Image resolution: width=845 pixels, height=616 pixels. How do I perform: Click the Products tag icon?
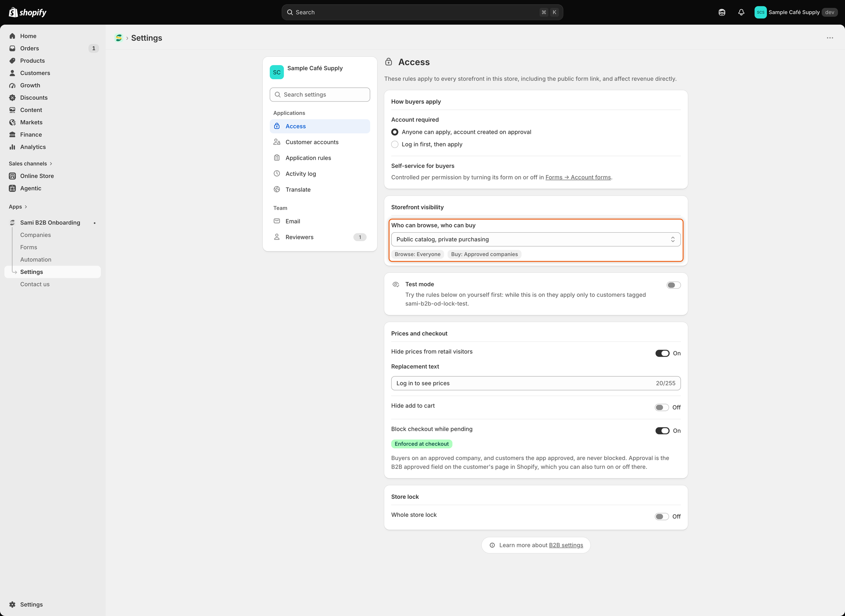[x=12, y=61]
